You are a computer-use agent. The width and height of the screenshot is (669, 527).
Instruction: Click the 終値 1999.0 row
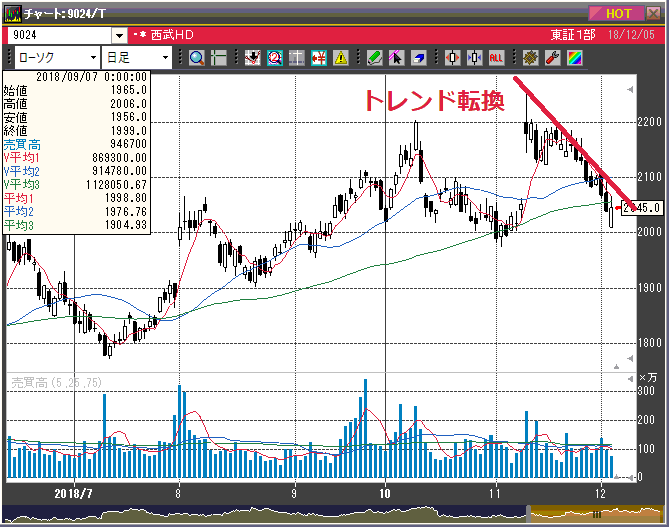pos(76,131)
